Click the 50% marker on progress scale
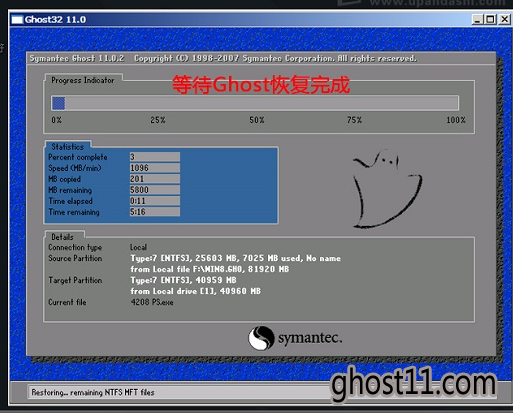This screenshot has width=513, height=413. 257,120
